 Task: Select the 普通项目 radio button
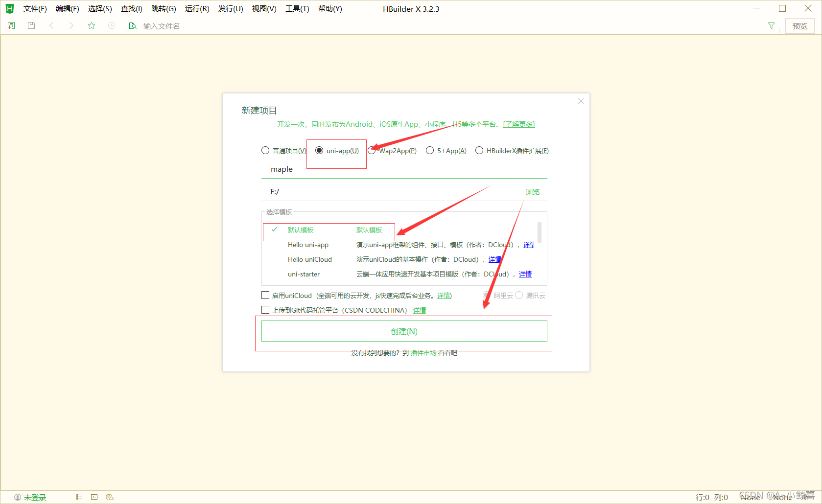point(265,150)
